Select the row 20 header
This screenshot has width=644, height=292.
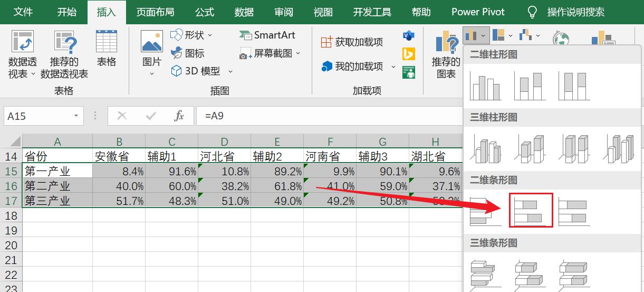tap(11, 245)
